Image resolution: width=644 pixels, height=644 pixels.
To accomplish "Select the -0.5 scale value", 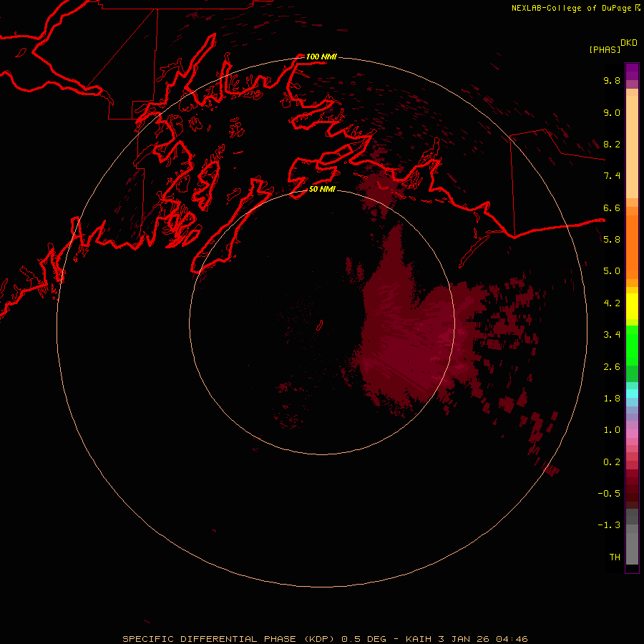I will click(x=609, y=493).
